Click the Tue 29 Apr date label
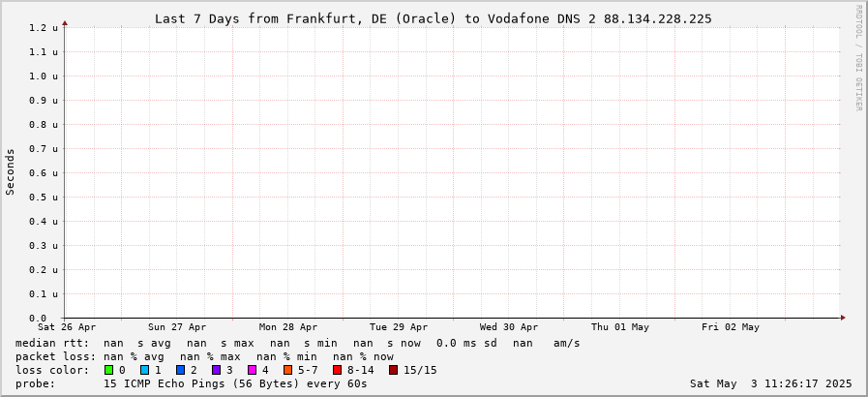The image size is (868, 397). point(399,327)
